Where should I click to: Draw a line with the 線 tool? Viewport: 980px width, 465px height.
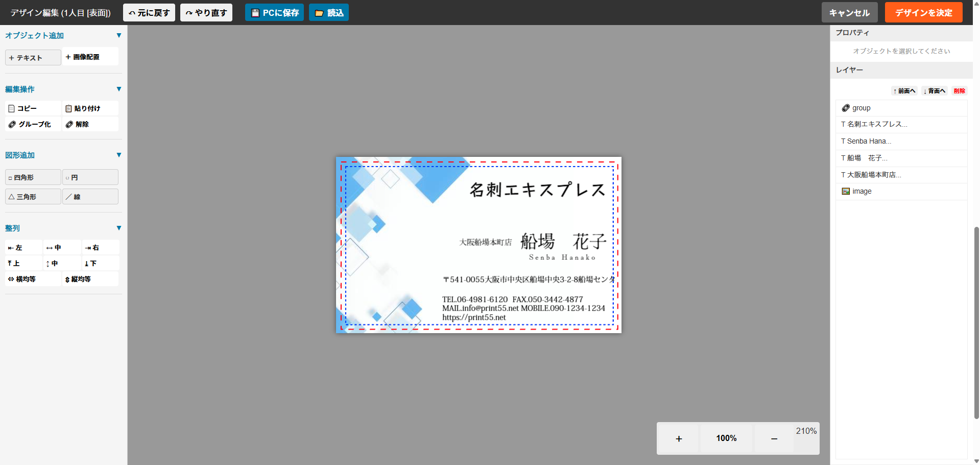[x=90, y=196]
